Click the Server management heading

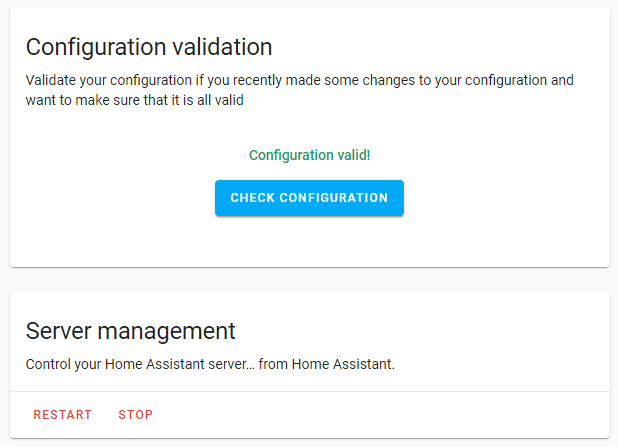pyautogui.click(x=130, y=331)
